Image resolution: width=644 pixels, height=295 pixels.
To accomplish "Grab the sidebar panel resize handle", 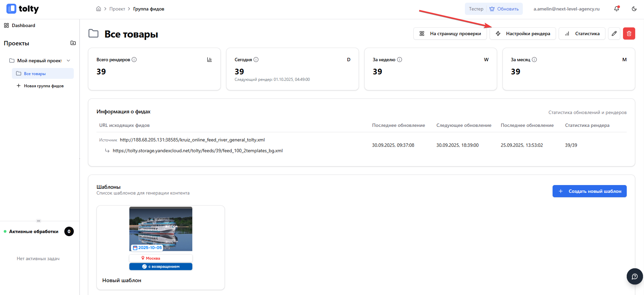I will click(x=39, y=221).
